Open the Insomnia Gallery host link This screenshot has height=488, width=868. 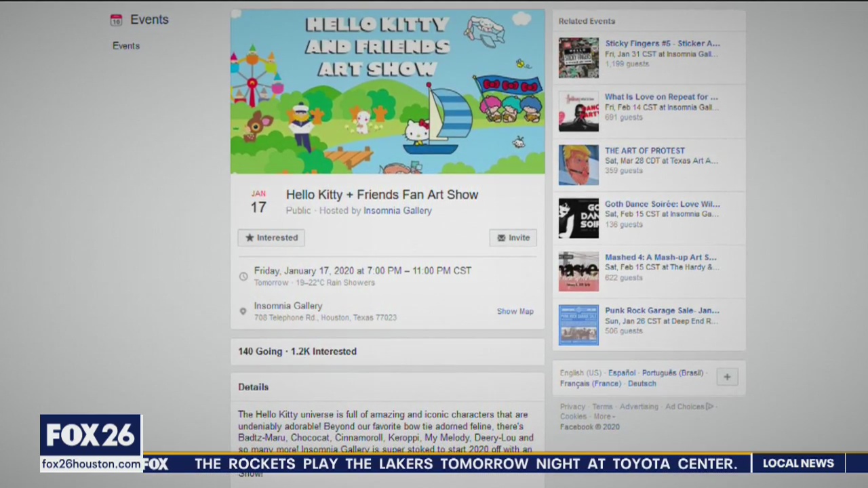pyautogui.click(x=397, y=211)
